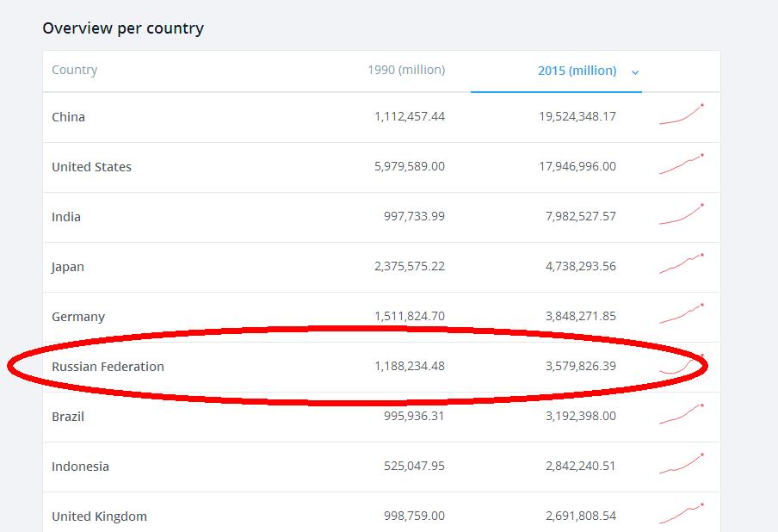Open the Brazil country name

click(68, 417)
